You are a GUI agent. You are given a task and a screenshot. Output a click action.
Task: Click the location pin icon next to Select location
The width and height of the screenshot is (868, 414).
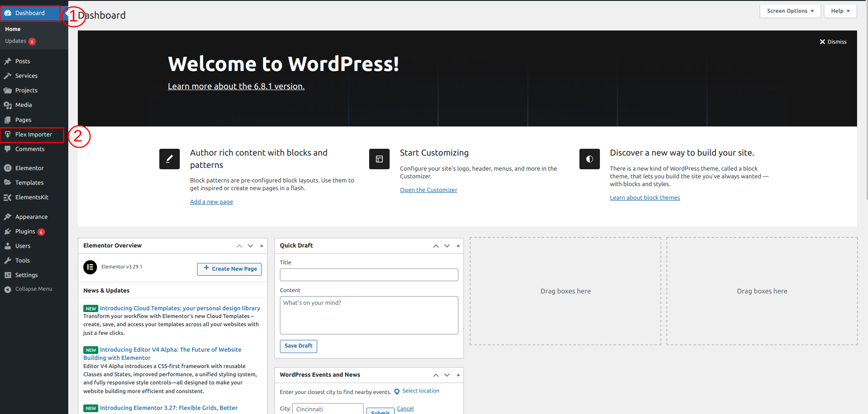point(396,392)
